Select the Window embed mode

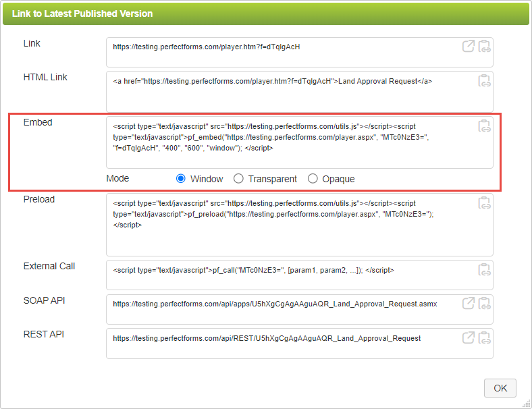tap(181, 178)
